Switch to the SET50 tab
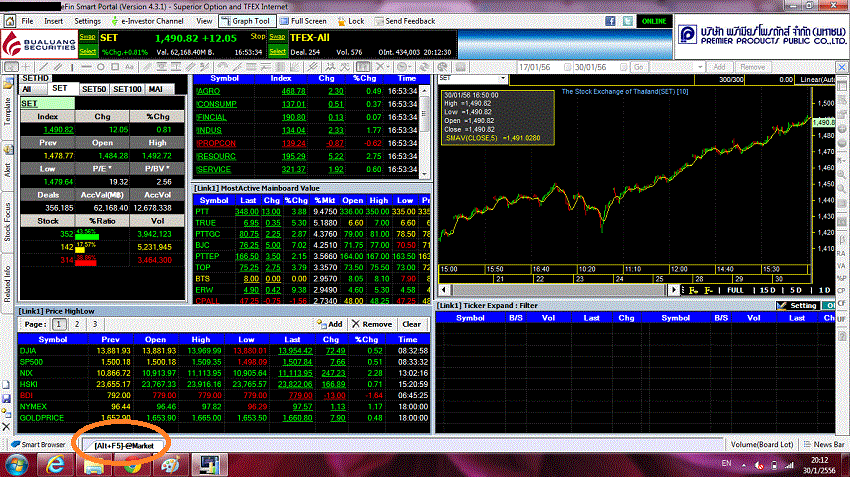Viewport: 850px width, 477px height. pyautogui.click(x=93, y=89)
